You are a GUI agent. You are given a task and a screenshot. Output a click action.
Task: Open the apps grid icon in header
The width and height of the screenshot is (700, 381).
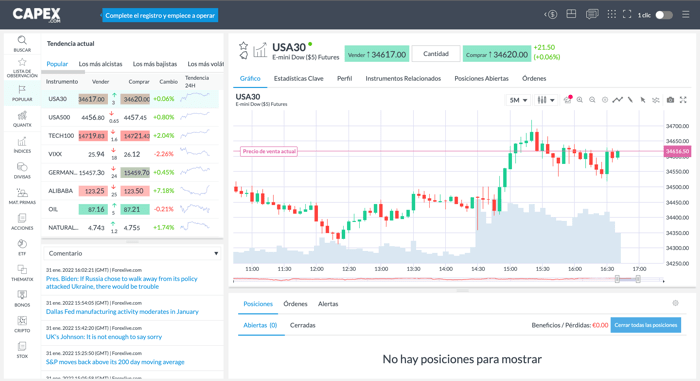click(x=612, y=14)
